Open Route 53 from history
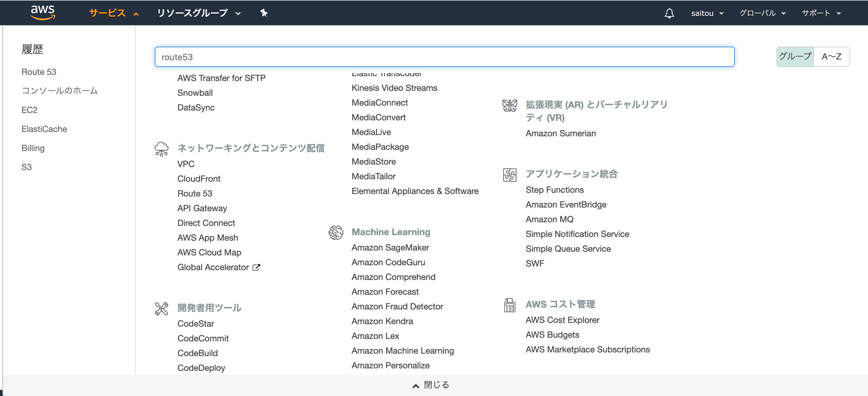Image resolution: width=868 pixels, height=396 pixels. click(39, 72)
